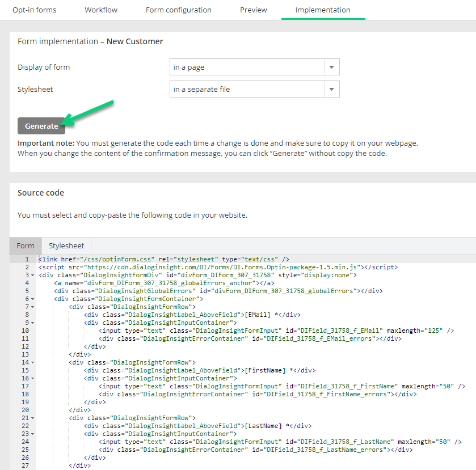Screen dimensions: 476x470
Task: Go to the Form configuration tab
Action: 179,10
